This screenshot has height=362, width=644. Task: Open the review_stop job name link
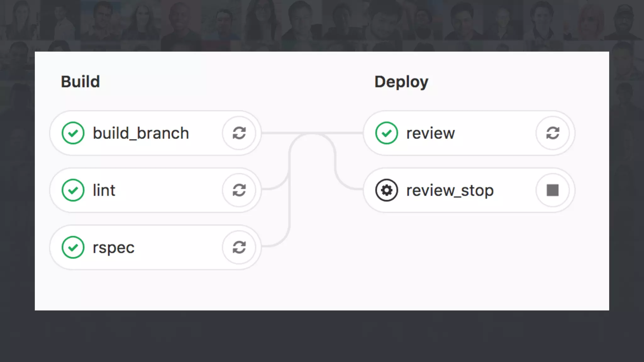450,190
